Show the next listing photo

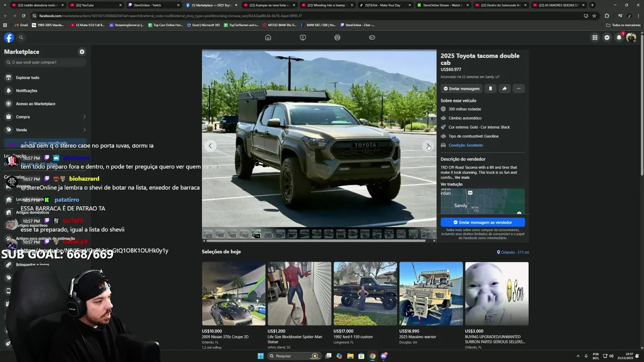click(428, 146)
